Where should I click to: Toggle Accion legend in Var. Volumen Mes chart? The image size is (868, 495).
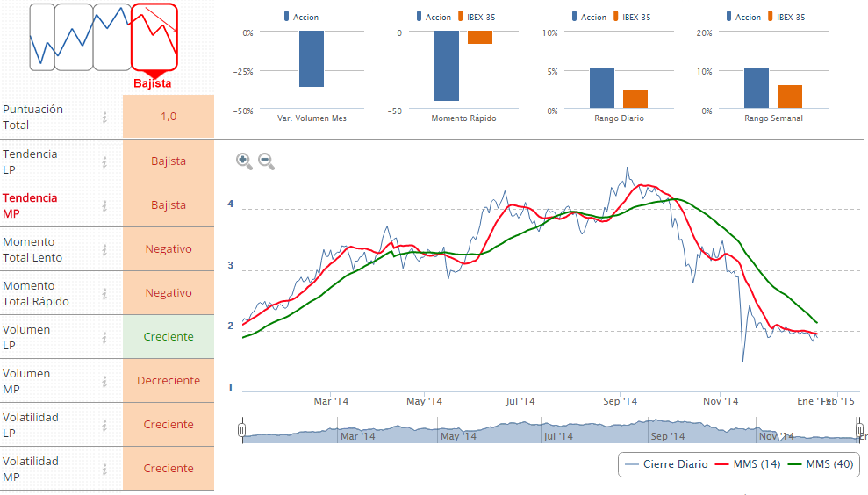tap(301, 17)
